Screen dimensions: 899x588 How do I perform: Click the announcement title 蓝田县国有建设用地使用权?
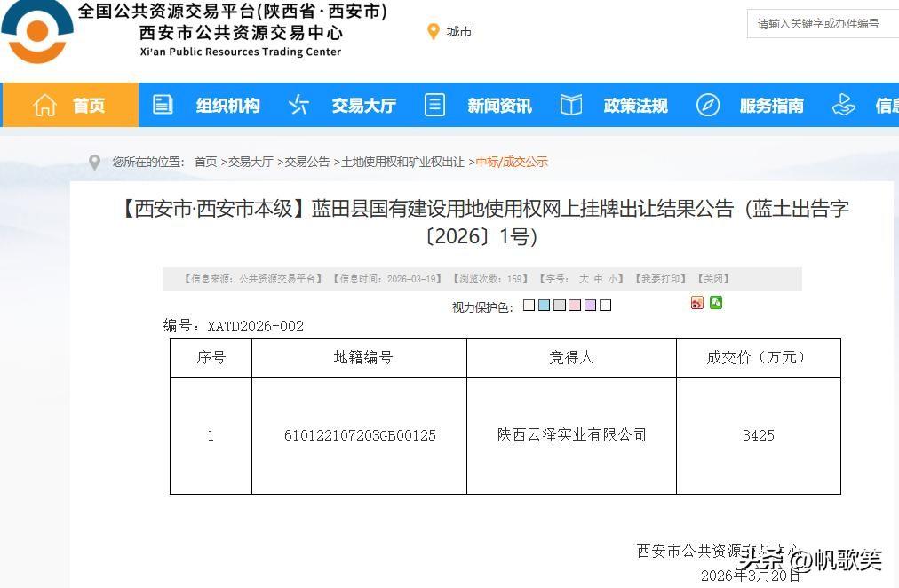[484, 222]
